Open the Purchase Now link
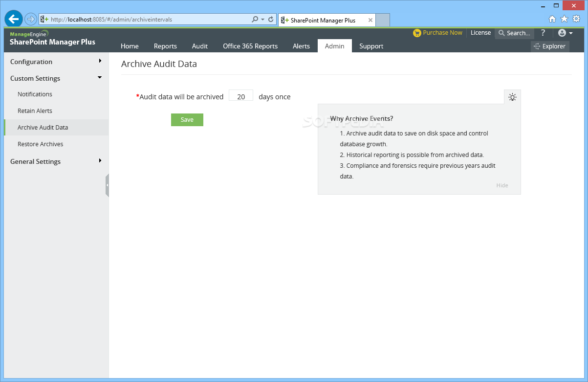The width and height of the screenshot is (588, 382). click(442, 33)
